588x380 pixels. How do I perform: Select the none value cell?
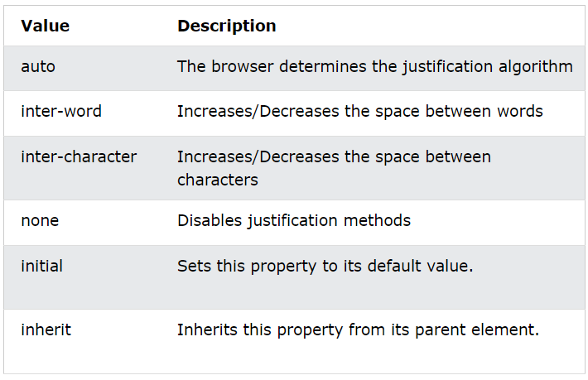(40, 220)
